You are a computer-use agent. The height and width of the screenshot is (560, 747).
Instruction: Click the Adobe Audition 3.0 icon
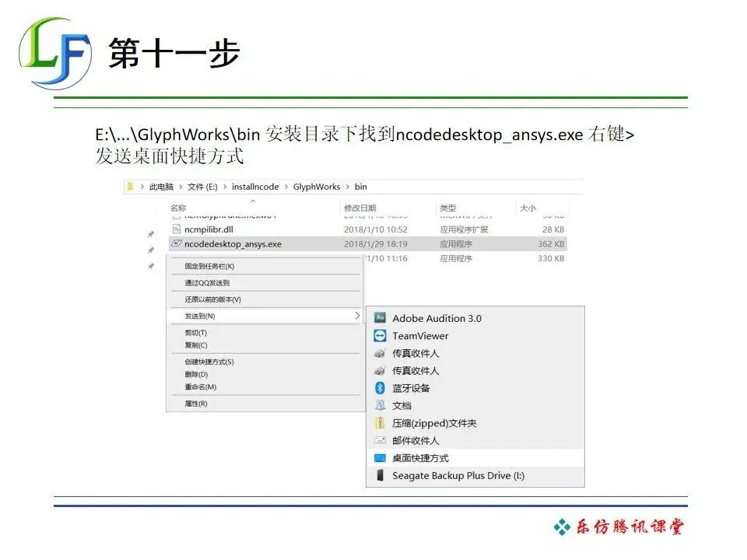click(380, 317)
